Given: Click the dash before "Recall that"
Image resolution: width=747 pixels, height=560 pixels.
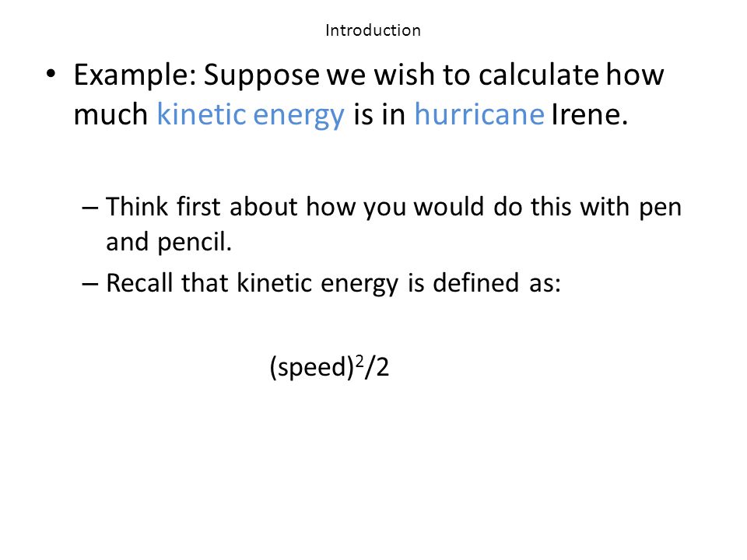Looking at the screenshot, I should pos(90,284).
